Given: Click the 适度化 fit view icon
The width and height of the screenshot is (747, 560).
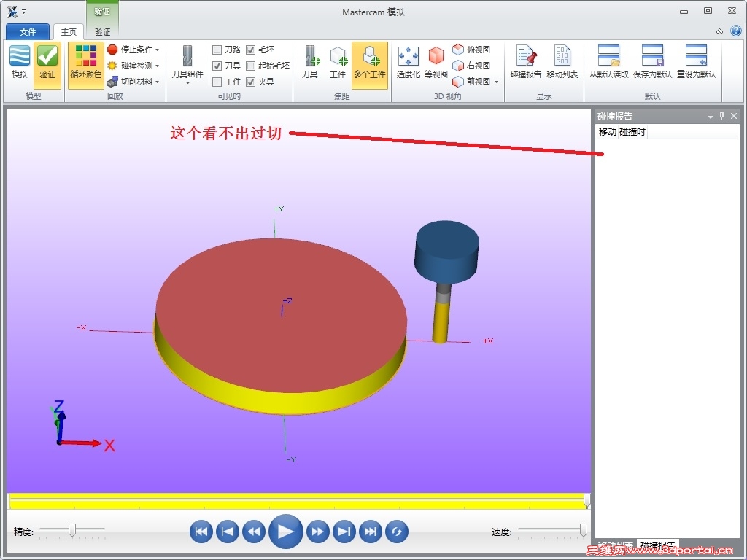Looking at the screenshot, I should click(409, 56).
